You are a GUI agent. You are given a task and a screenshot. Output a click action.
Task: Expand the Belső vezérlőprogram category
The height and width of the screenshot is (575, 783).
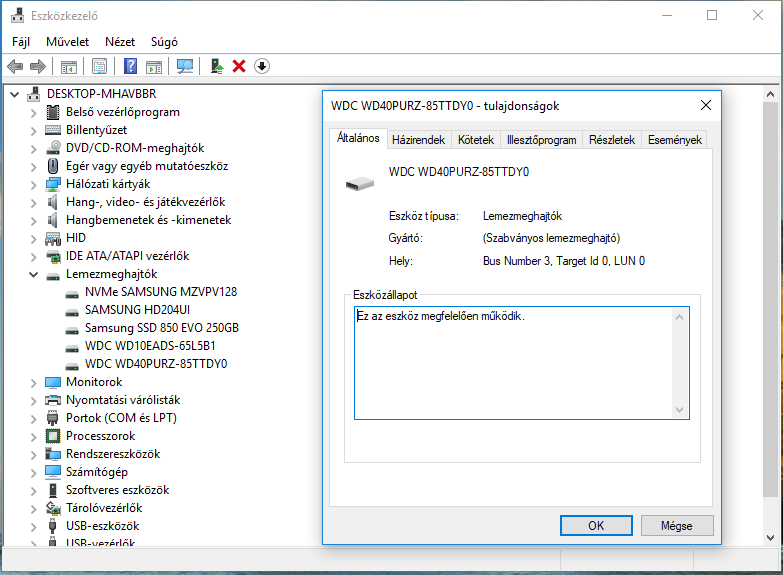(x=33, y=113)
